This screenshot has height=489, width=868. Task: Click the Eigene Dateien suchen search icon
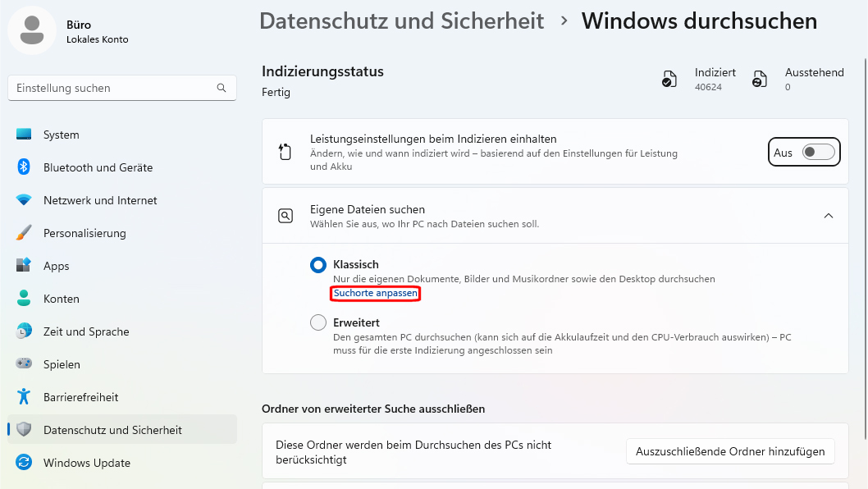(x=285, y=216)
